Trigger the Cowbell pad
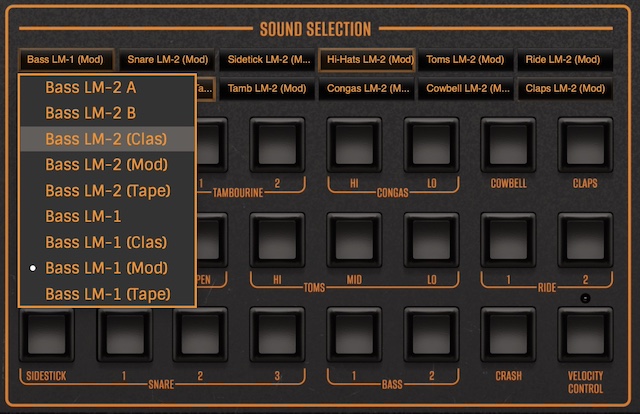Screen dimensions: 640x414 click(508, 145)
